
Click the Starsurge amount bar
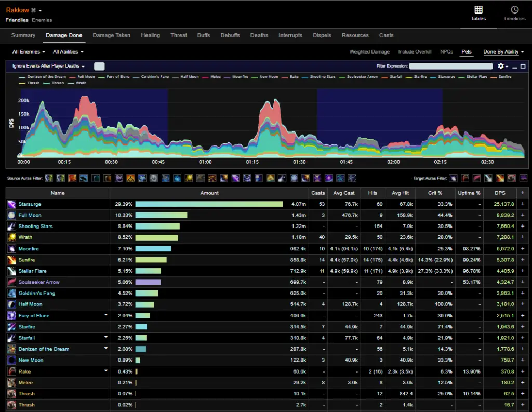point(209,204)
